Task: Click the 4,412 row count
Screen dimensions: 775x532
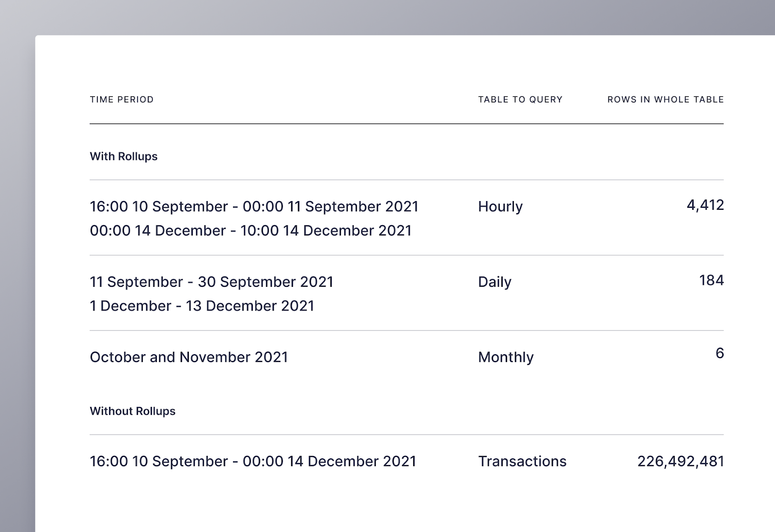Action: click(x=705, y=205)
